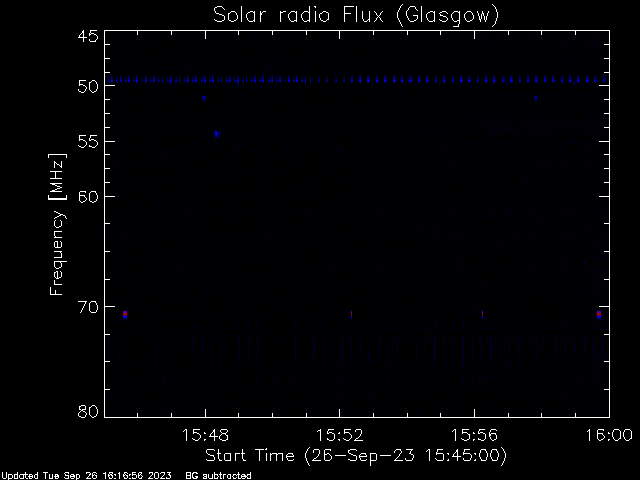Click the 16:00 time axis label
This screenshot has width=640, height=480.
pos(609,435)
